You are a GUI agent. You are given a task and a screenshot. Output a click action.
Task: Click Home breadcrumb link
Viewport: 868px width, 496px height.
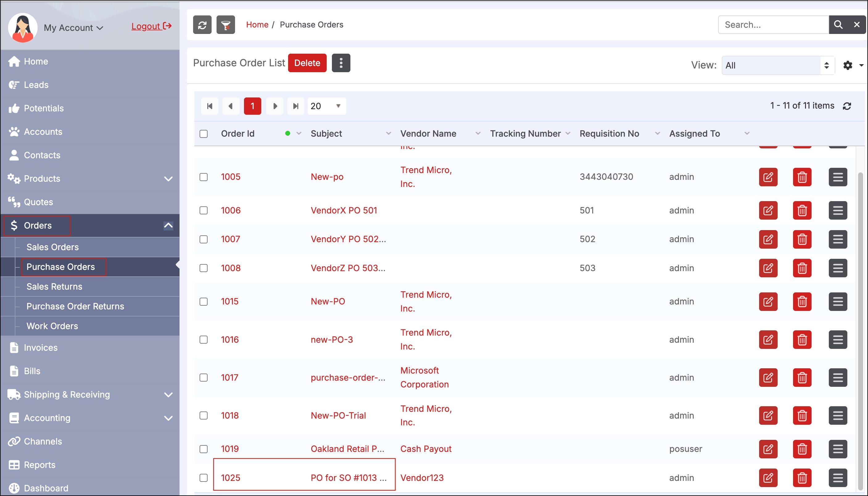point(257,25)
